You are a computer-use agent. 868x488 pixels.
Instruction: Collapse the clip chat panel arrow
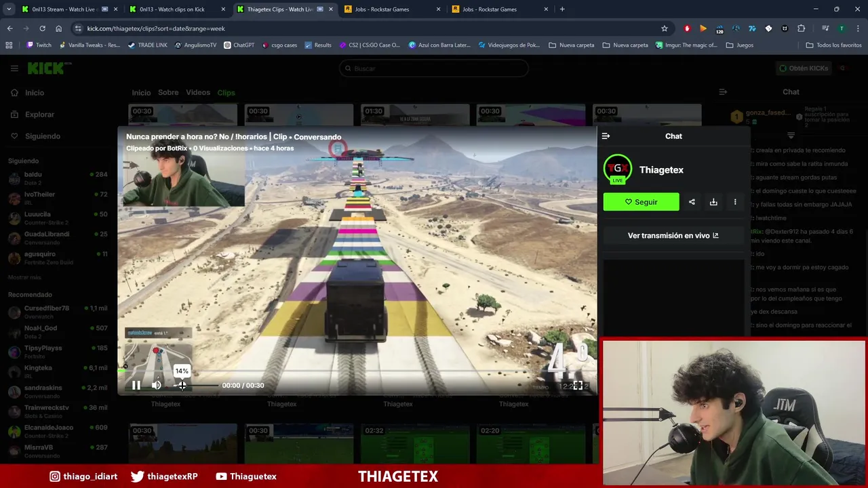click(606, 136)
